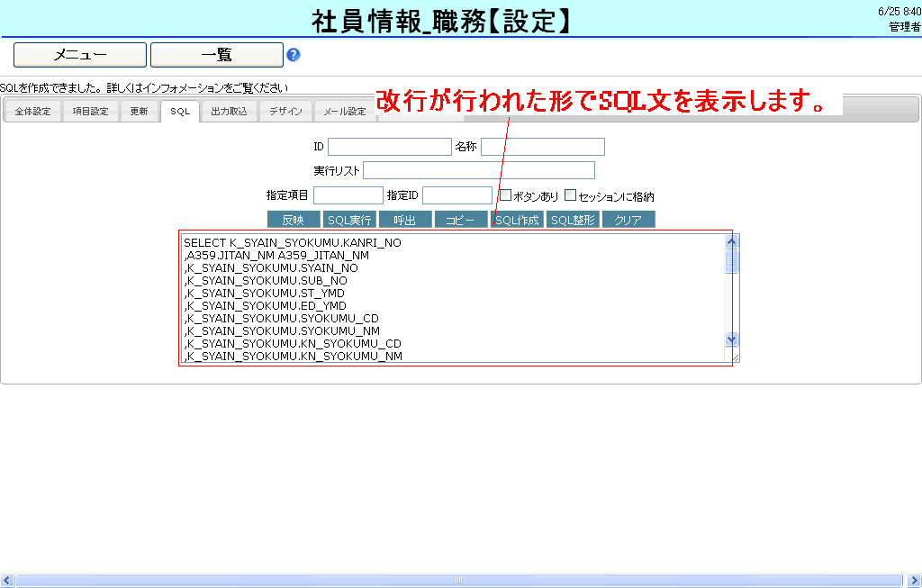The width and height of the screenshot is (922, 588).
Task: Click into the 実行リスト input field
Action: pyautogui.click(x=479, y=170)
